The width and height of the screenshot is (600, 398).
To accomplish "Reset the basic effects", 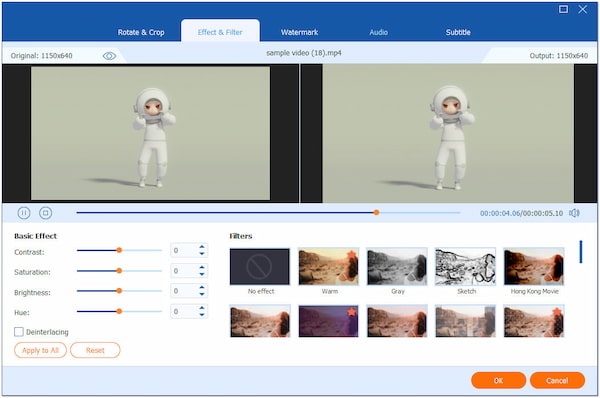I will point(95,350).
